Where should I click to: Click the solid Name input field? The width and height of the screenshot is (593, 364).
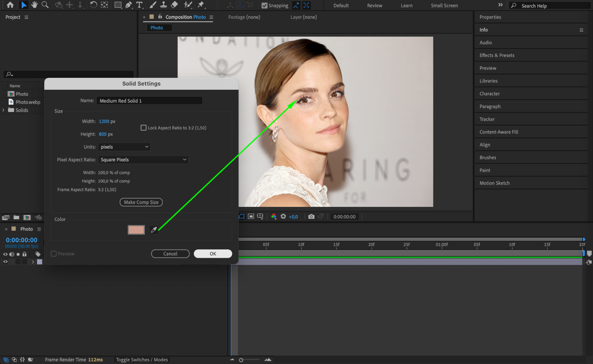149,101
